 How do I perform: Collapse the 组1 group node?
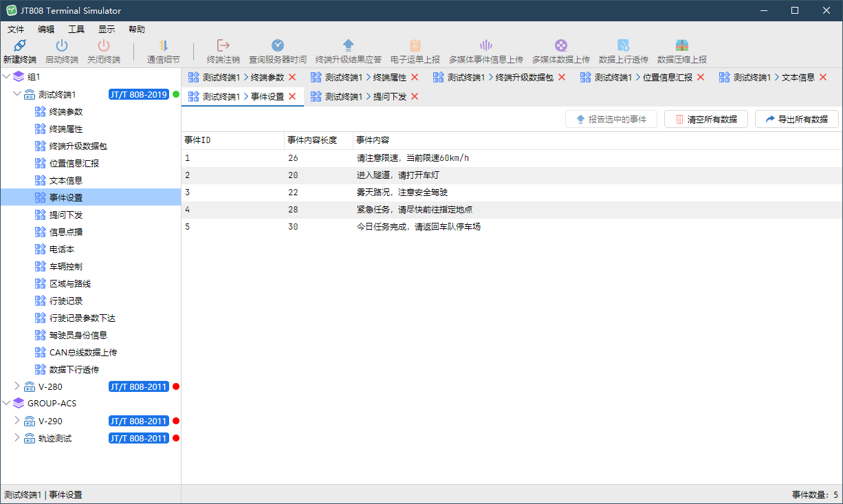(7, 77)
